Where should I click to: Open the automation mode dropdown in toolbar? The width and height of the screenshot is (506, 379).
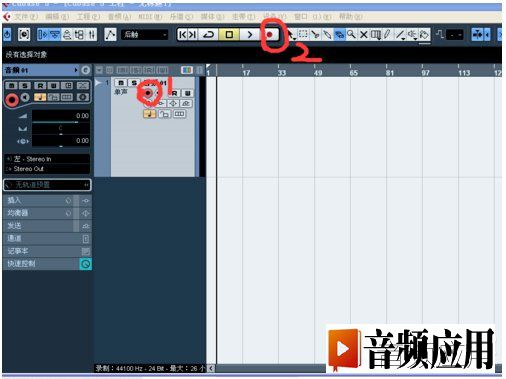click(x=145, y=34)
